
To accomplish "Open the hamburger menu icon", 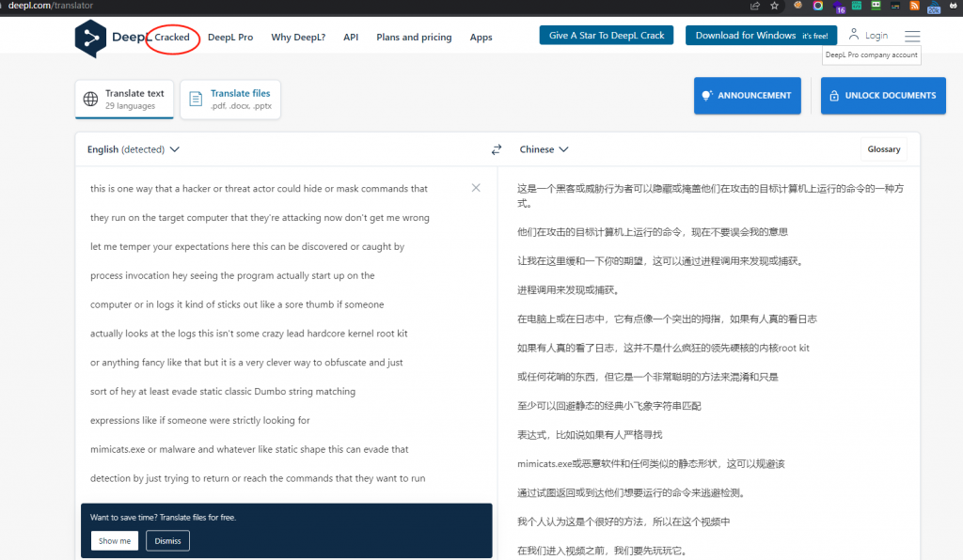I will (x=912, y=37).
